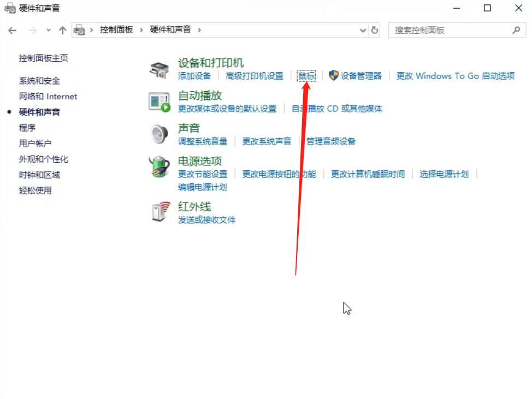Open 自动播放 heading
532x399 pixels.
point(200,96)
